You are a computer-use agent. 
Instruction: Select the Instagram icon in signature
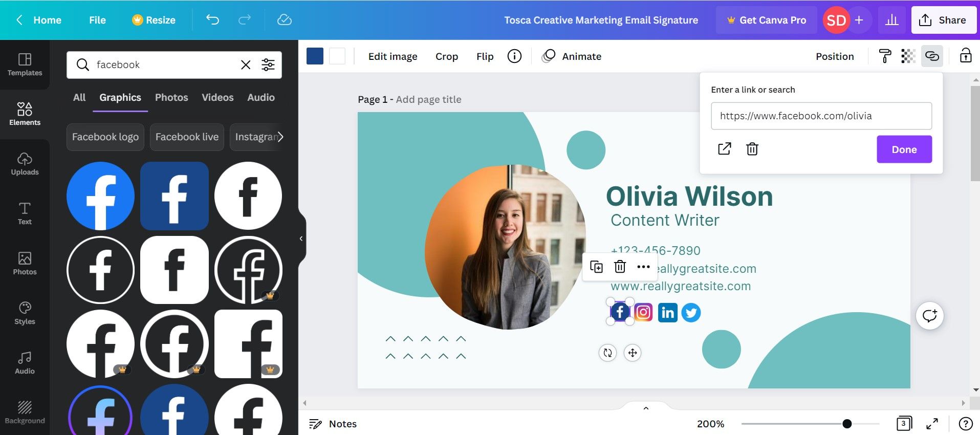point(643,312)
